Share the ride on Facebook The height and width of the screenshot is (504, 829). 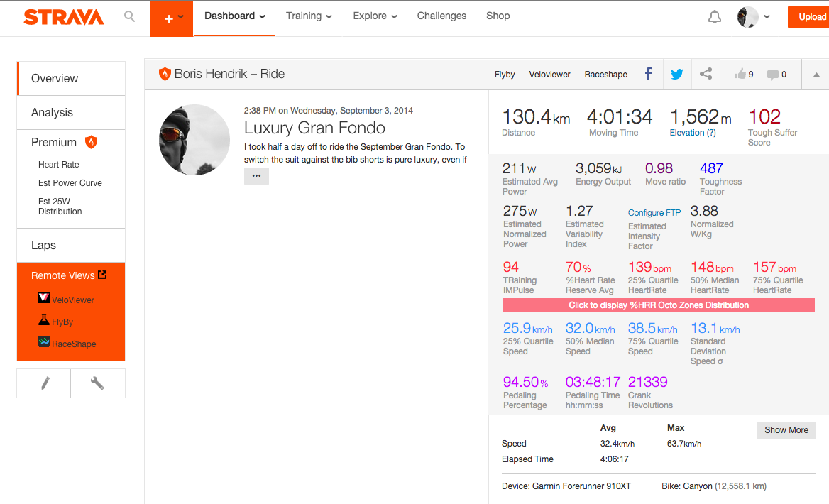click(647, 73)
